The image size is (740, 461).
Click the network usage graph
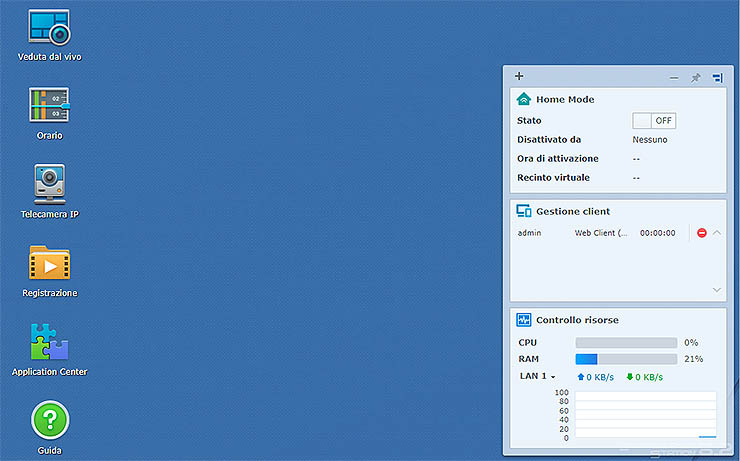[645, 414]
